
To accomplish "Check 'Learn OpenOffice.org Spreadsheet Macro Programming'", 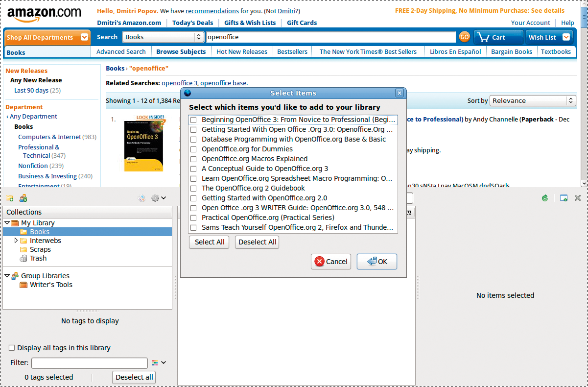I will point(193,179).
